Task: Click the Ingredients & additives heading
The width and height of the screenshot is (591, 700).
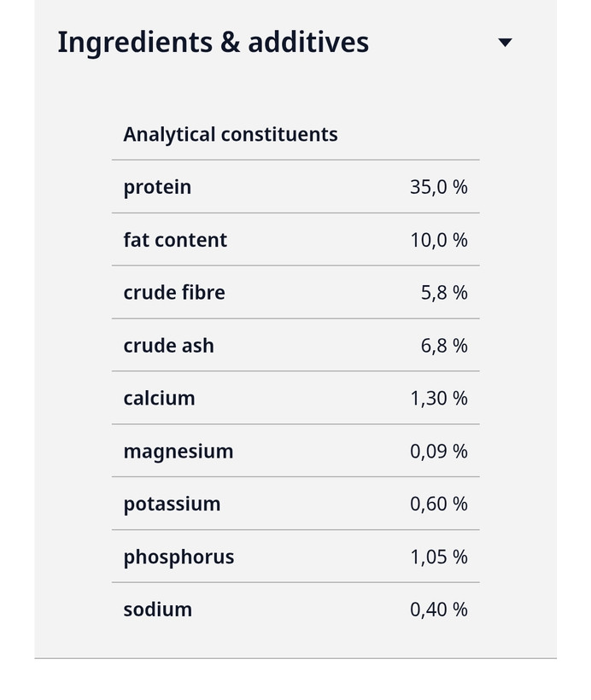Action: point(213,43)
